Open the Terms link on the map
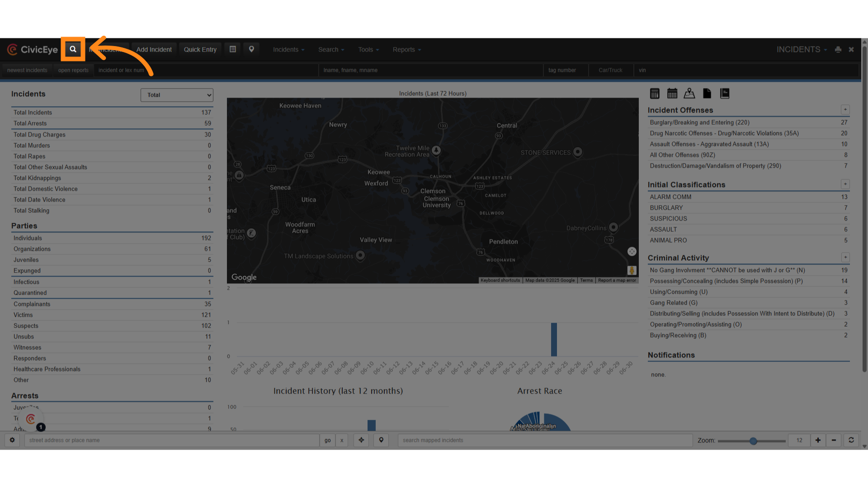This screenshot has height=488, width=868. coord(586,280)
